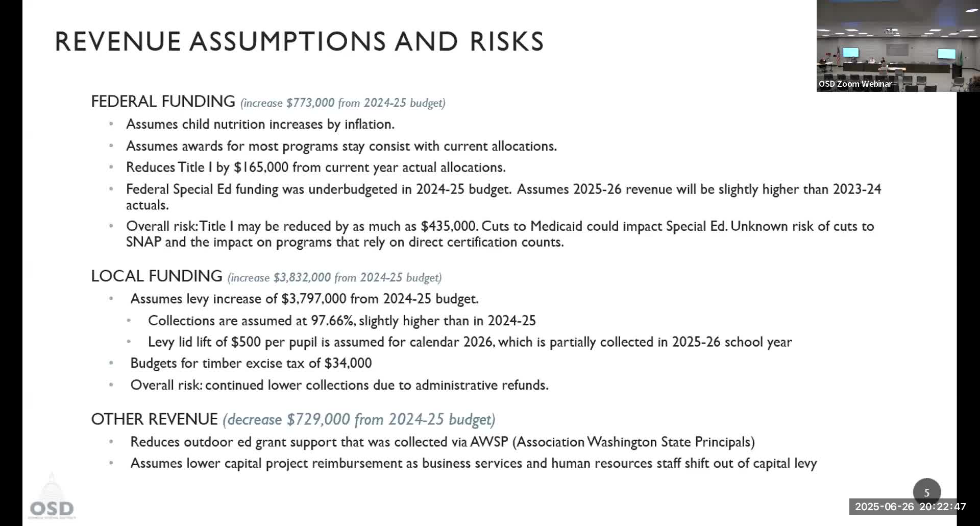Screen dimensions: 980x526
Task: Click the decrease $729,000 other revenue note
Action: [359, 420]
